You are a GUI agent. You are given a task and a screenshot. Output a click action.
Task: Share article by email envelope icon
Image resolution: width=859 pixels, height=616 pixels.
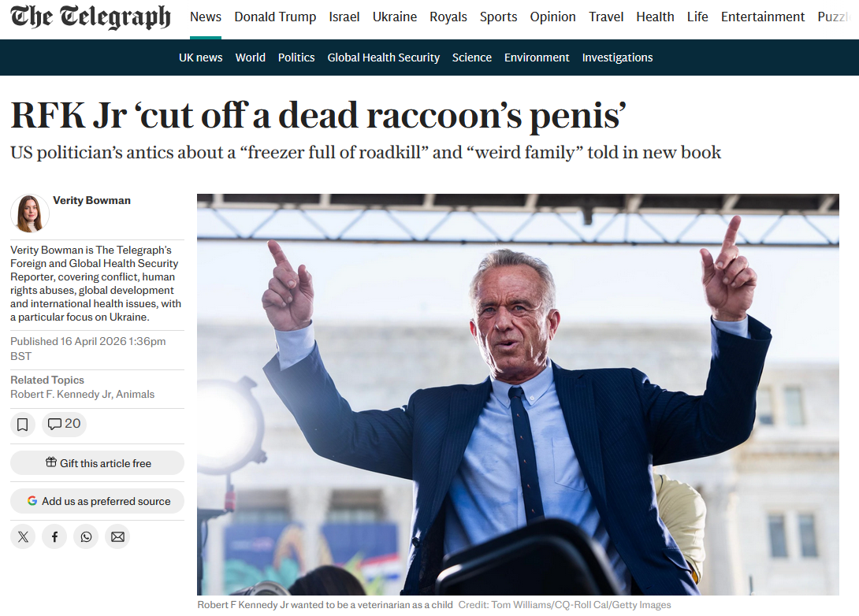click(x=117, y=536)
